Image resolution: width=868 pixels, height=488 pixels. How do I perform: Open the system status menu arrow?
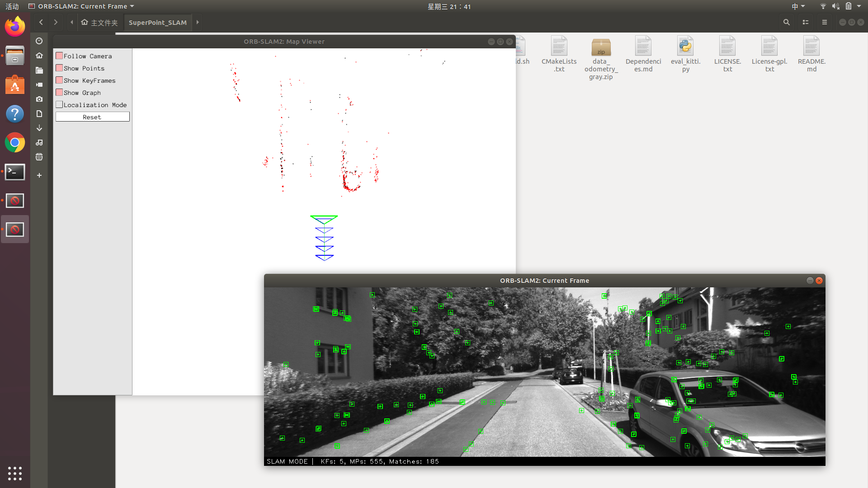[x=859, y=6]
